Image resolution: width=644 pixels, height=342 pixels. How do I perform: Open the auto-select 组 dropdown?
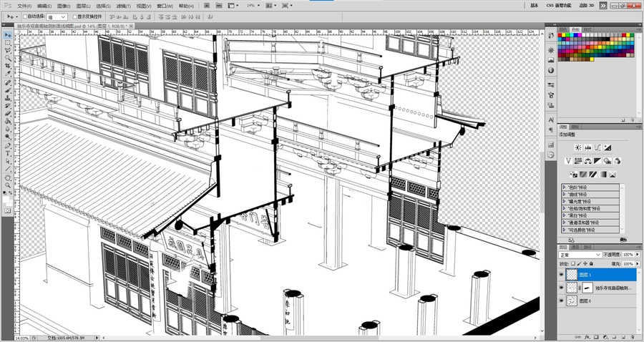(x=57, y=17)
